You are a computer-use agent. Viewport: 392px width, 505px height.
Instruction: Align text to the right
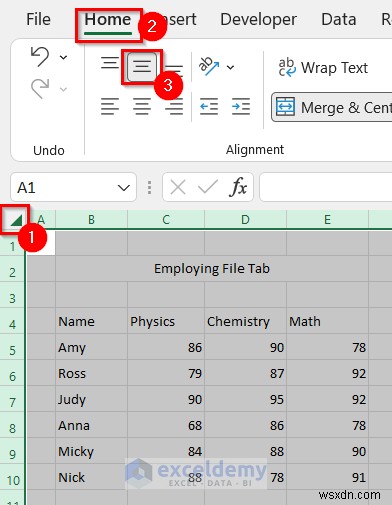[x=174, y=107]
